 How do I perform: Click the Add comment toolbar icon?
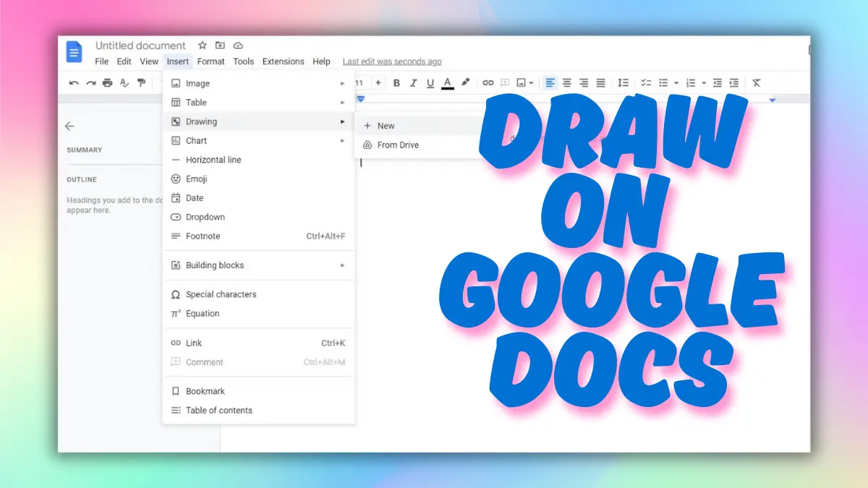pos(505,83)
